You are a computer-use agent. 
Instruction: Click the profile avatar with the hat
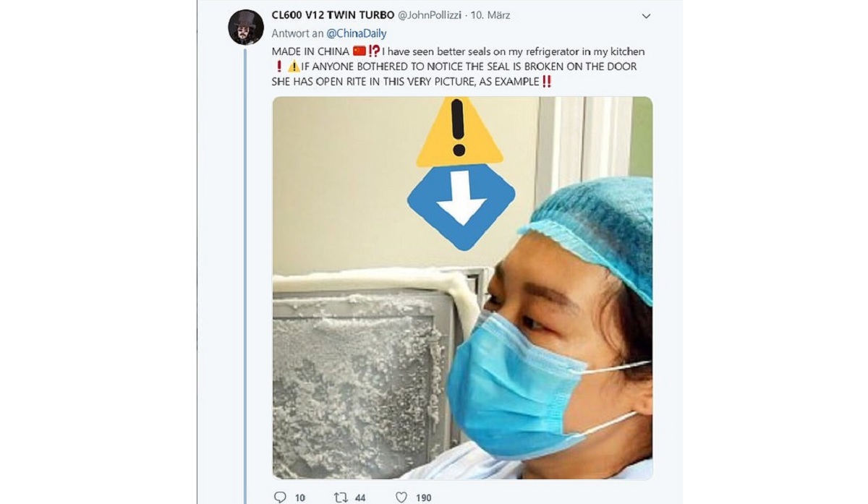pos(245,27)
